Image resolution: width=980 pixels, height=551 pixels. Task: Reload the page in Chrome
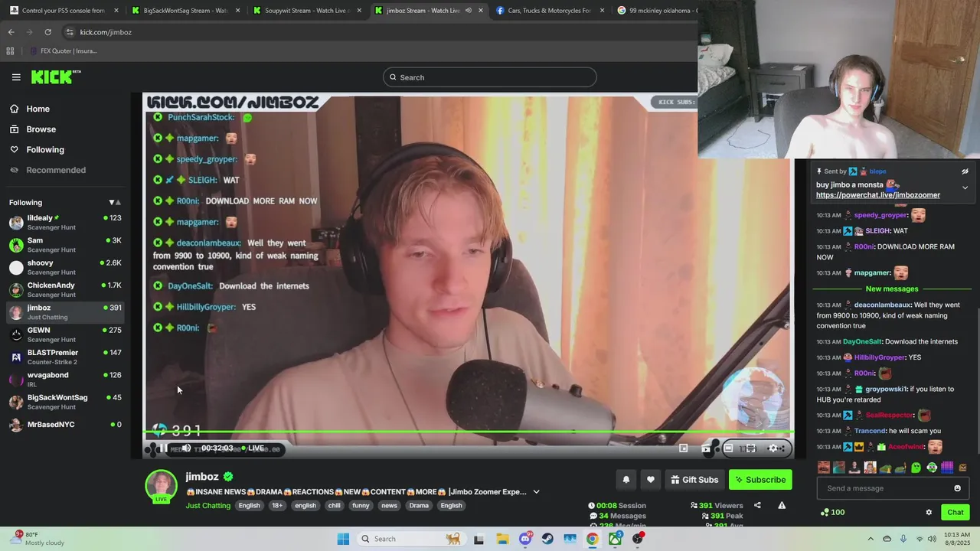pyautogui.click(x=47, y=32)
